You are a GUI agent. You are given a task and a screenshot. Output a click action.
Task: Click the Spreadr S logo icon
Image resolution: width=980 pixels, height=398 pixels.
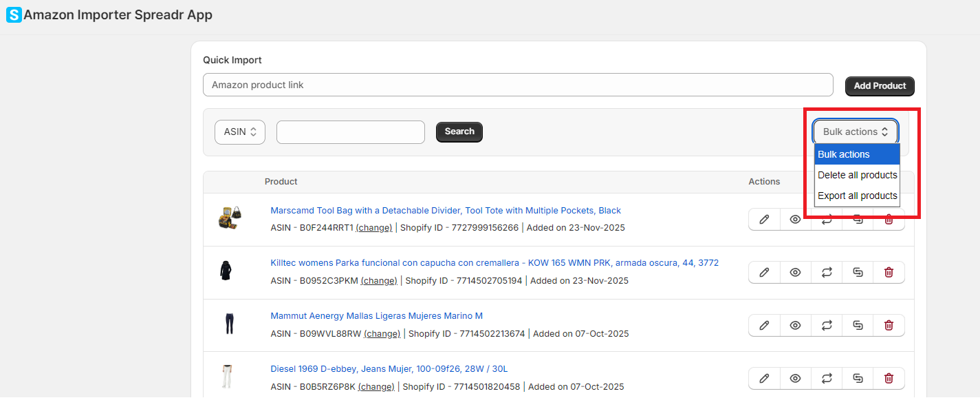14,14
